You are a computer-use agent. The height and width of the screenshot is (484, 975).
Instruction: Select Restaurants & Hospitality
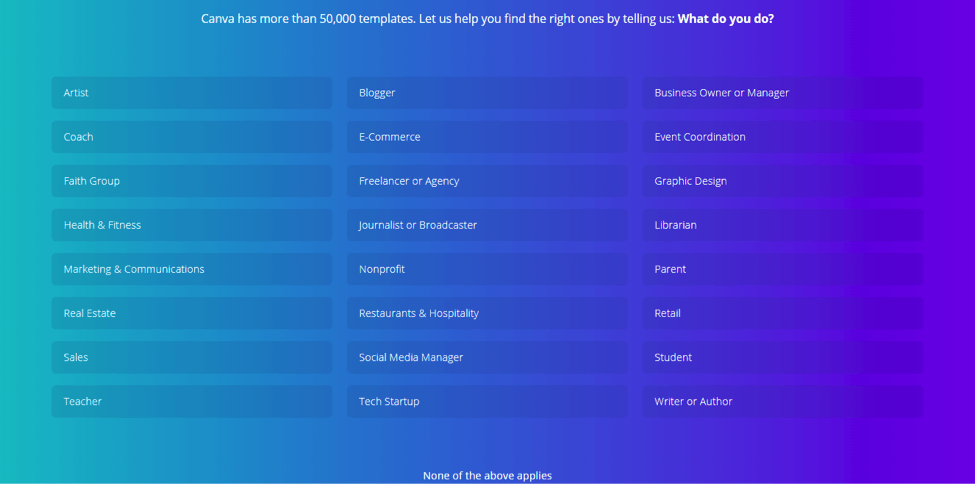(x=487, y=314)
